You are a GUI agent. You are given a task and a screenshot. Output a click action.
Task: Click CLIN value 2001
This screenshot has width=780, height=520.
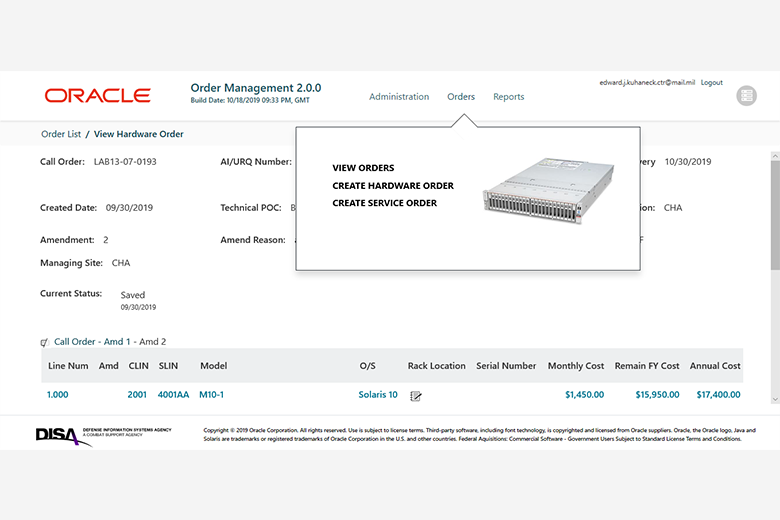coord(137,395)
